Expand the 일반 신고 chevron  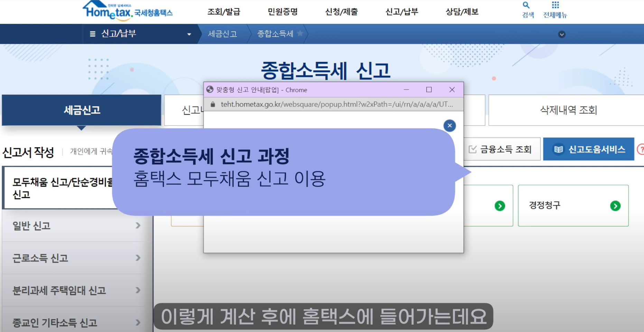pyautogui.click(x=138, y=226)
